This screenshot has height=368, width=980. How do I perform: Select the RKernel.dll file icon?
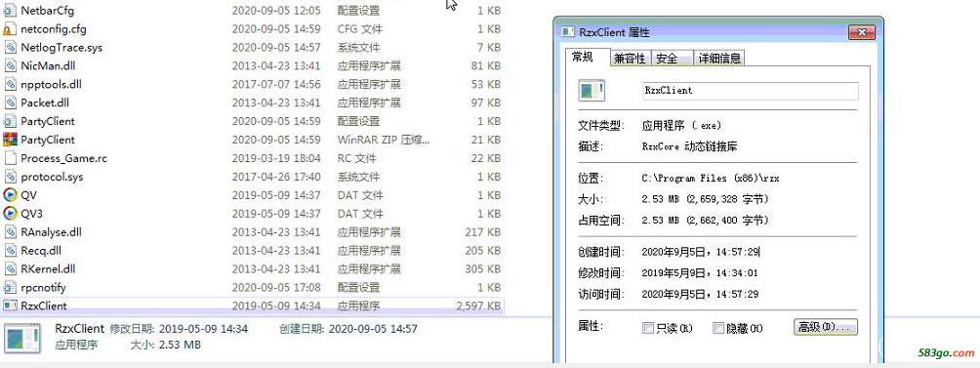(10, 269)
